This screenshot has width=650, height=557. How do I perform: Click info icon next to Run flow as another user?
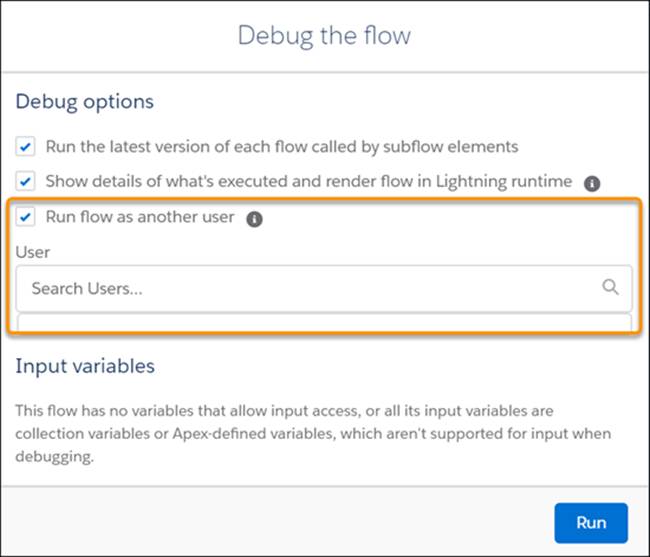tap(254, 219)
